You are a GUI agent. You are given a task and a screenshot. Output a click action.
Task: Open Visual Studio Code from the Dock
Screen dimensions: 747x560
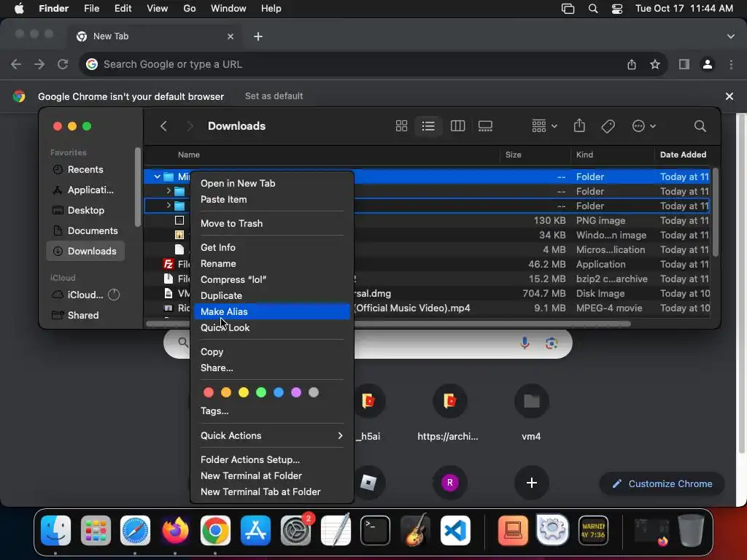[455, 531]
